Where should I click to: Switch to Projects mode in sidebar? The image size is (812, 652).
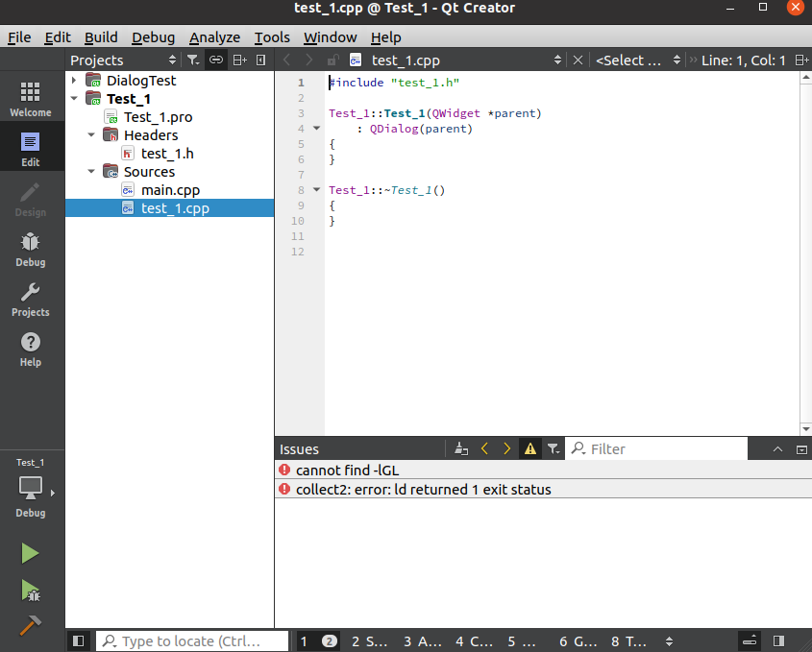coord(30,299)
